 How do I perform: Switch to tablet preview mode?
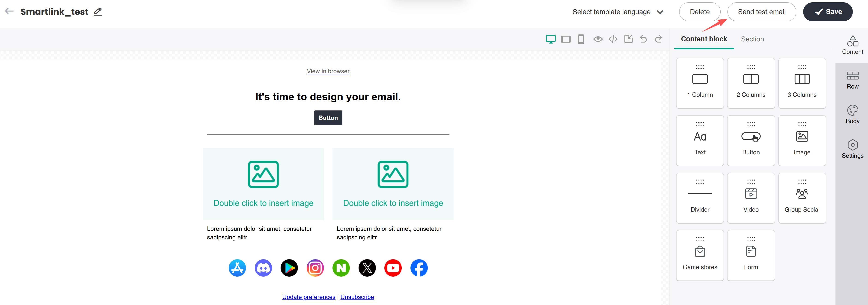(x=566, y=39)
